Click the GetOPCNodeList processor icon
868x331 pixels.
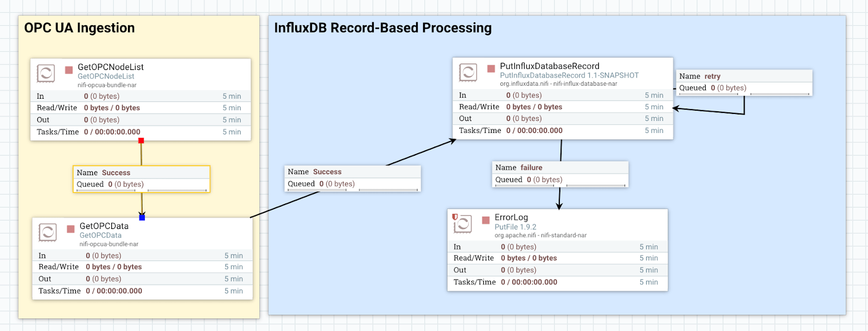[46, 73]
